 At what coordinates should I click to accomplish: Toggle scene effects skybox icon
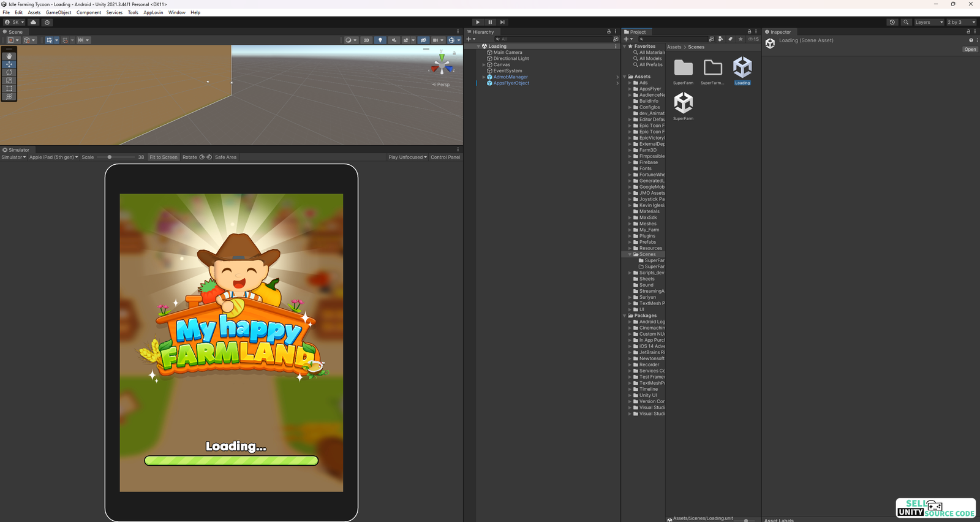(406, 40)
